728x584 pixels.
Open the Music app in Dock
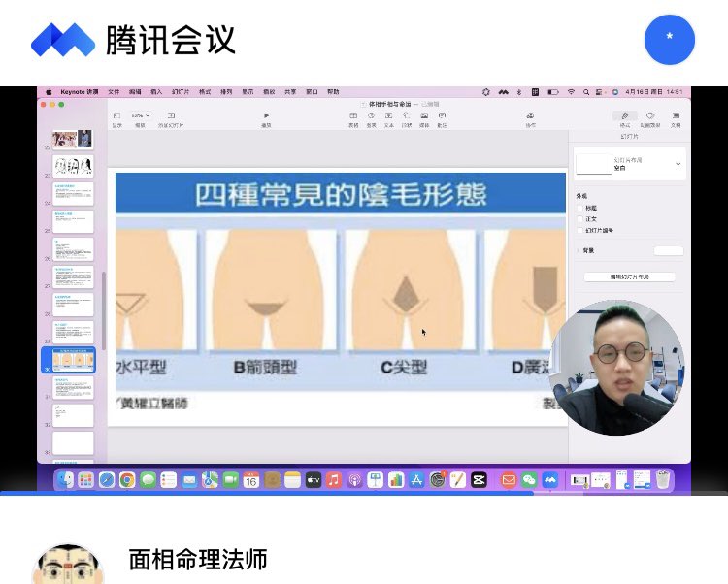[334, 479]
